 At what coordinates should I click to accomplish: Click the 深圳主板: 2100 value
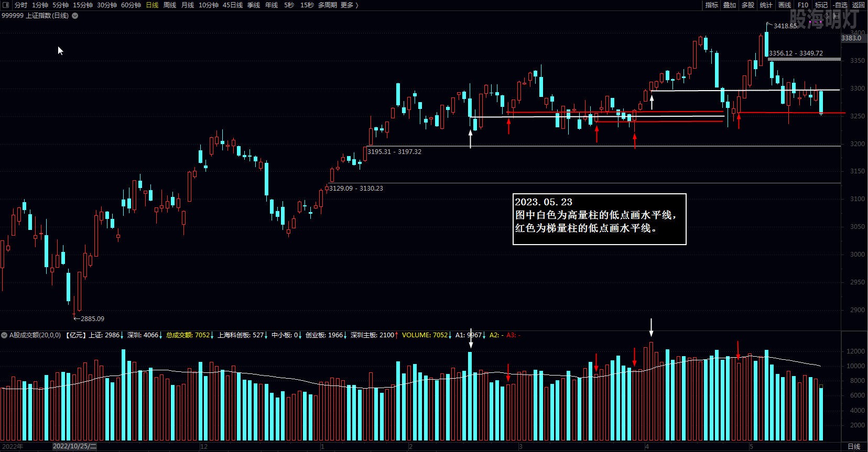372,335
